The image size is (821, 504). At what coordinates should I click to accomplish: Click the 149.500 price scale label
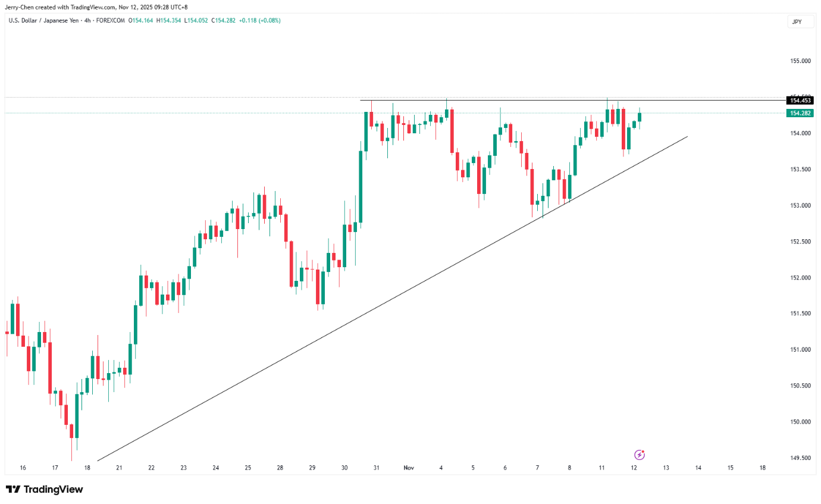tap(800, 458)
